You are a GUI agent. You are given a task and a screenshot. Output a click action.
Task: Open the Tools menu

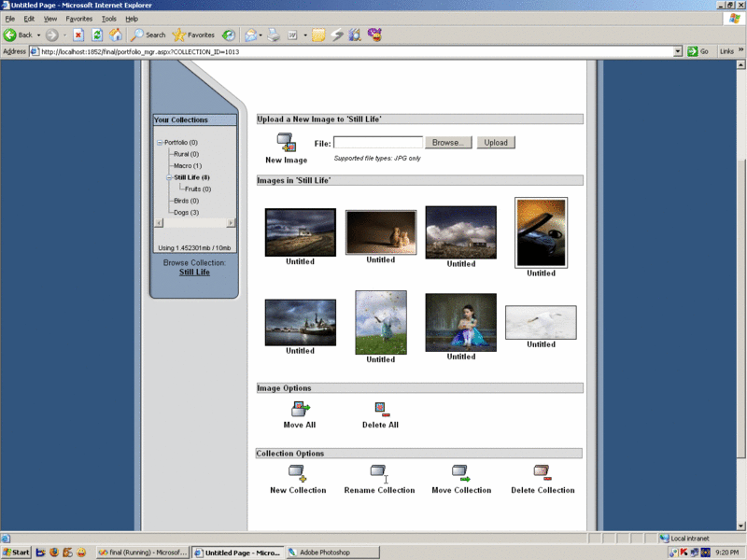pyautogui.click(x=109, y=19)
